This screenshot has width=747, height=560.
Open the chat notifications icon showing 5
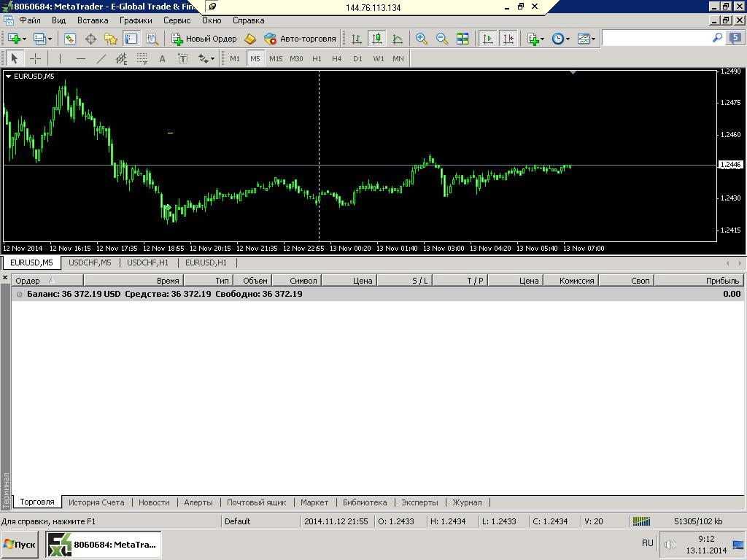pyautogui.click(x=735, y=39)
